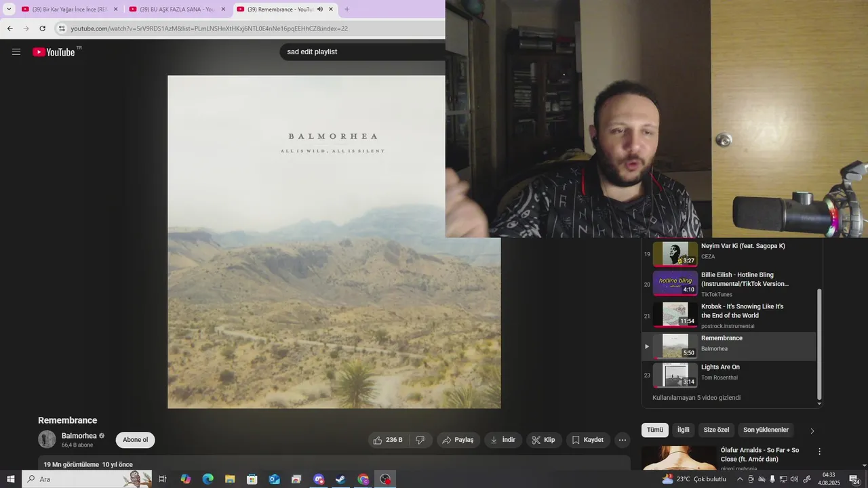The height and width of the screenshot is (488, 868).
Task: Save the video with the Kaydet button
Action: [x=588, y=440]
